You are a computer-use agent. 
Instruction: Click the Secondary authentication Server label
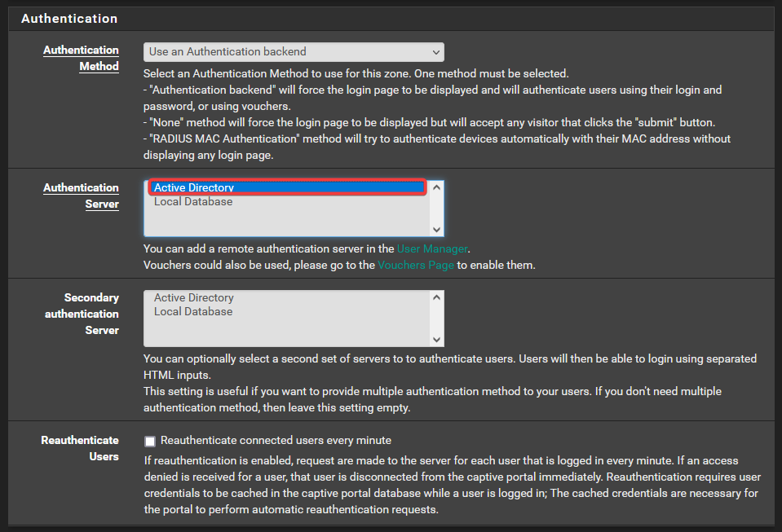tap(82, 314)
